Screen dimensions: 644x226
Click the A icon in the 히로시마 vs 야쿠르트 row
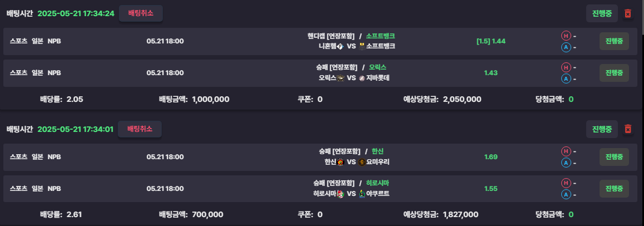pos(566,195)
